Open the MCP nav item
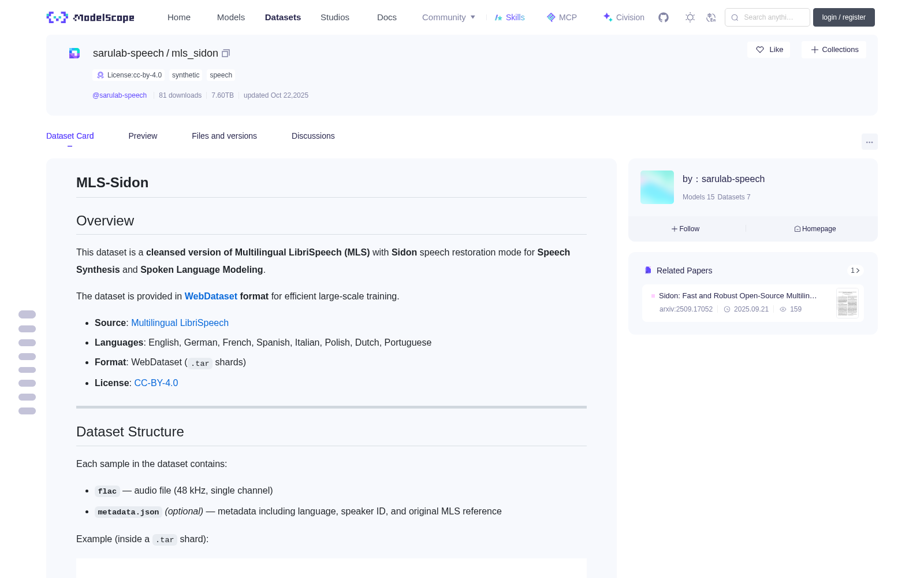This screenshot has width=924, height=578. 562,17
